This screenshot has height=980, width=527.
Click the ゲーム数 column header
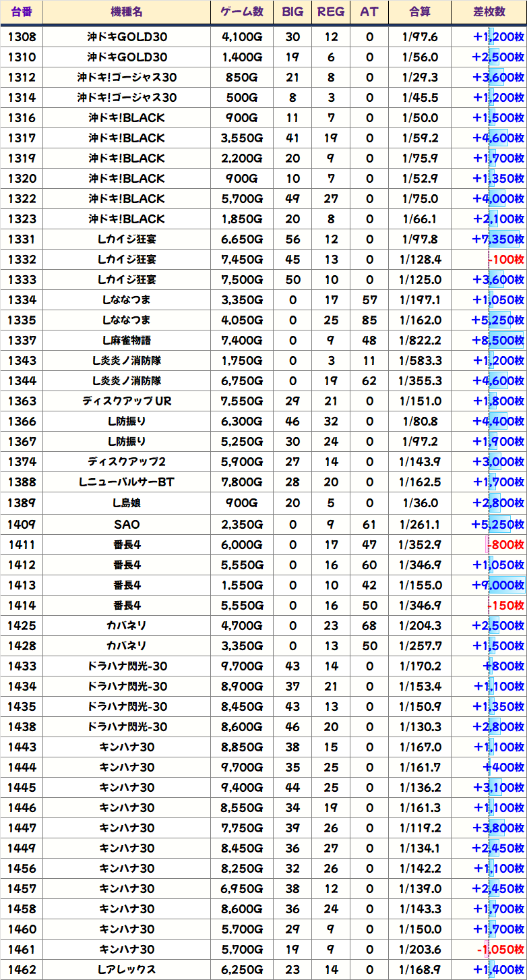(242, 12)
